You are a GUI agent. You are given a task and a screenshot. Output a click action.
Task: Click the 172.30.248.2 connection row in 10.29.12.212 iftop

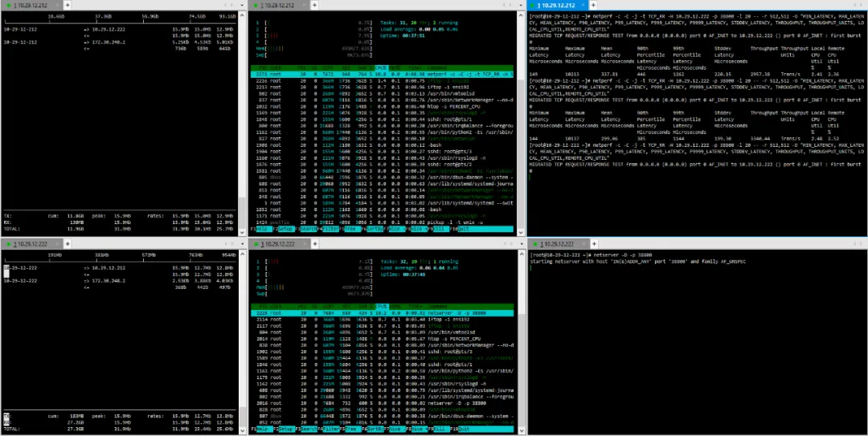pos(120,42)
